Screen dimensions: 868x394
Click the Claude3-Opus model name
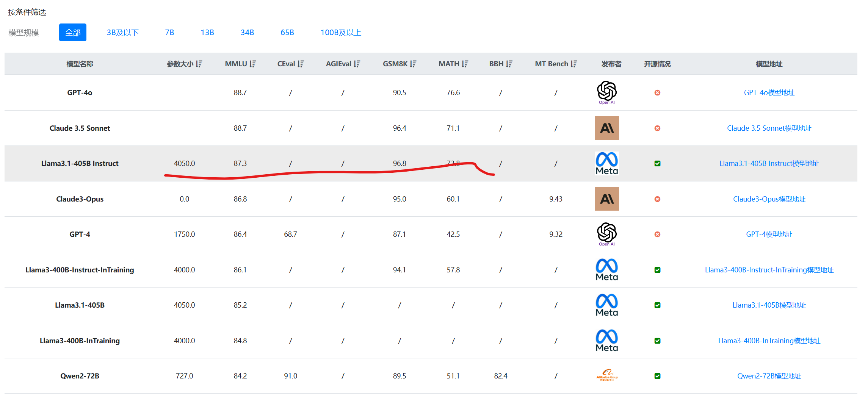pos(80,199)
